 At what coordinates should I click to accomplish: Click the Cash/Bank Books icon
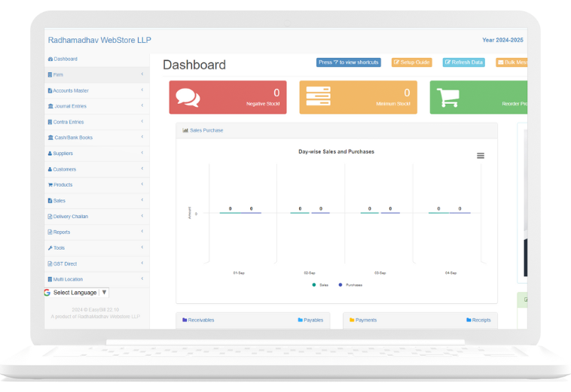pyautogui.click(x=50, y=138)
